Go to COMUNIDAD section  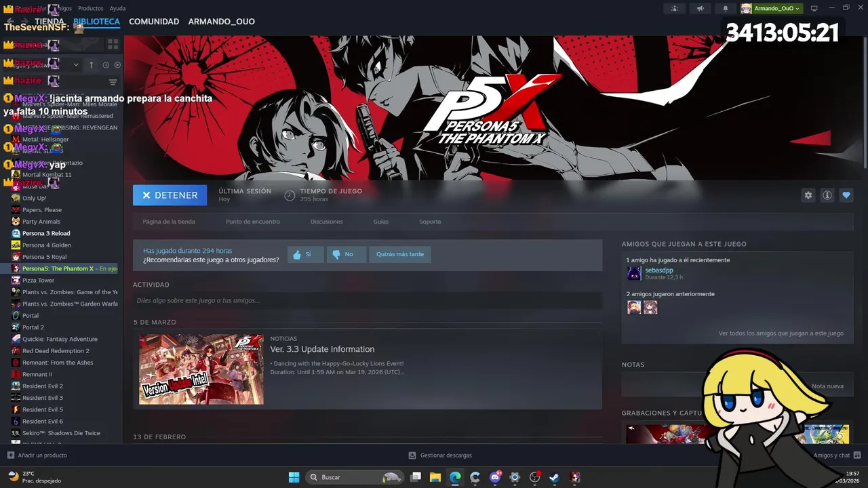coord(154,22)
